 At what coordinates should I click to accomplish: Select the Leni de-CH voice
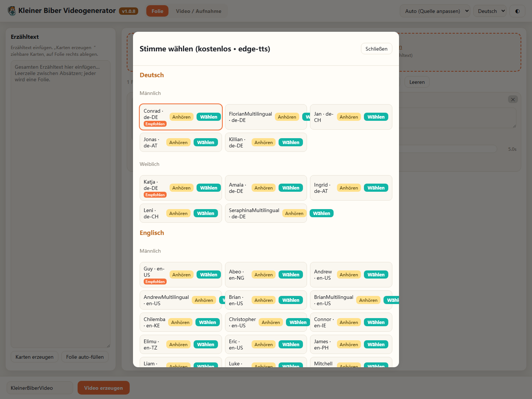click(206, 214)
